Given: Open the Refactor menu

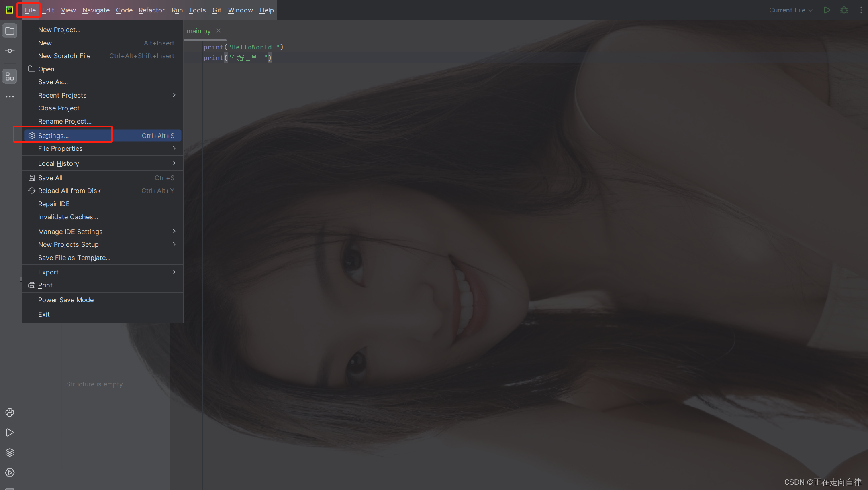Looking at the screenshot, I should (151, 10).
